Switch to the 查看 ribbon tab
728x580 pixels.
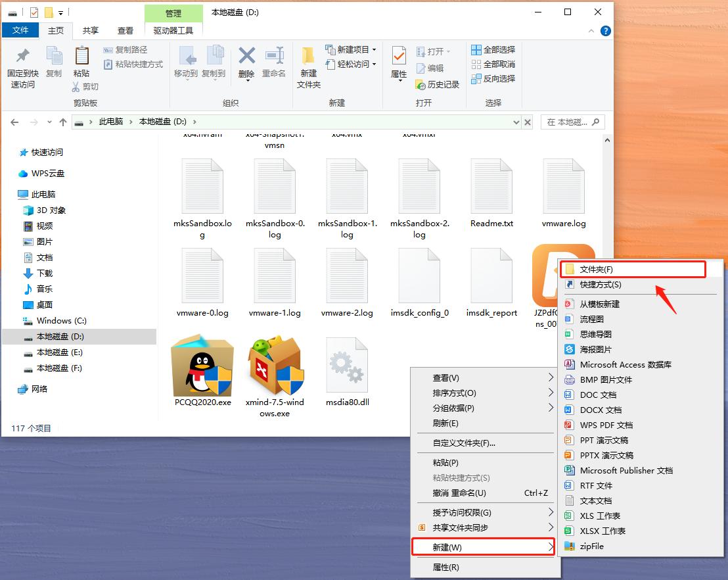[125, 30]
